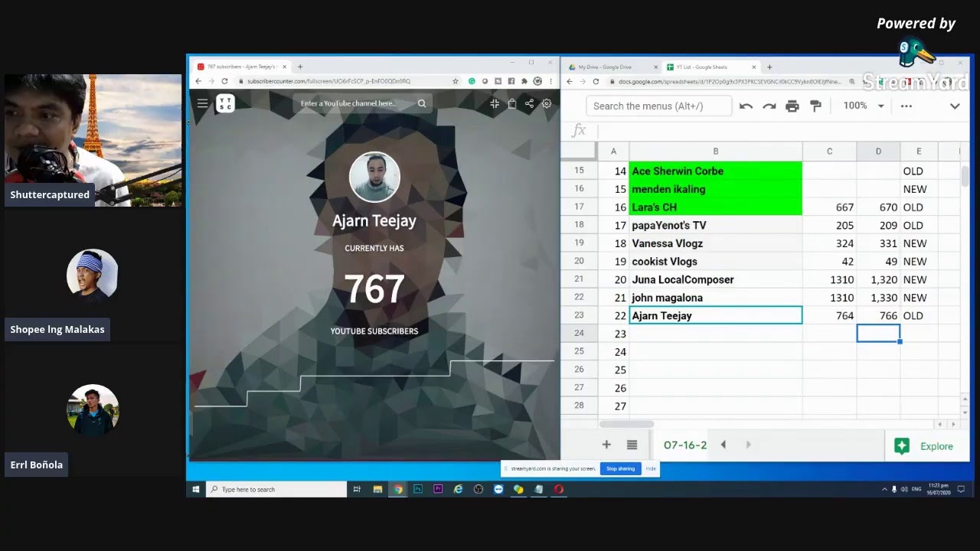
Task: Open the hamburger menu on subscriber counter
Action: tap(202, 103)
